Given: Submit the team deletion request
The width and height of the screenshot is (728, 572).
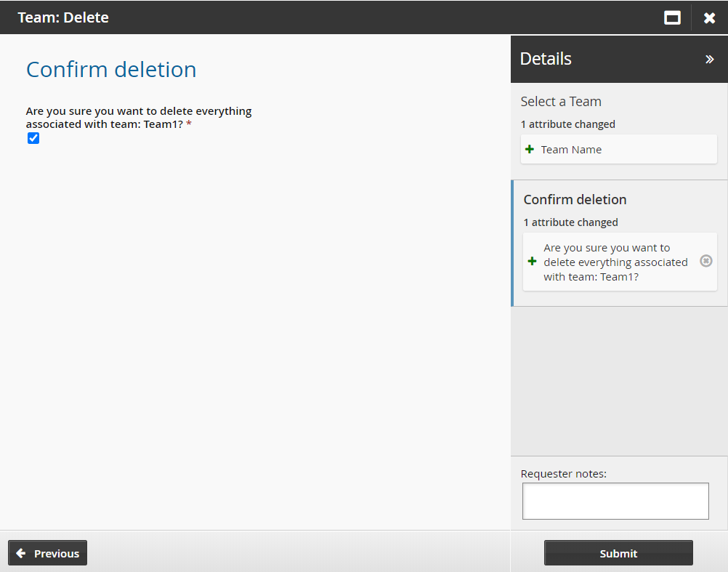Looking at the screenshot, I should 618,553.
